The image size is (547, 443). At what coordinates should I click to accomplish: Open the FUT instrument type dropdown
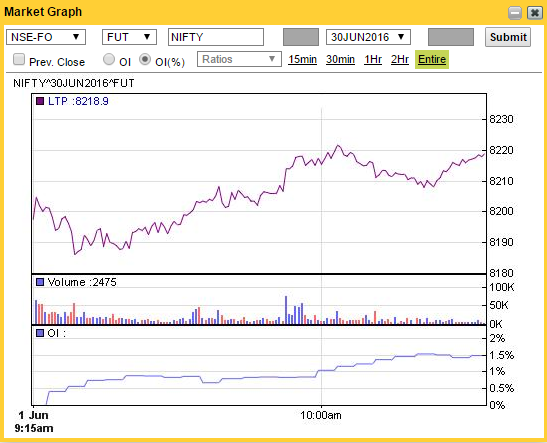coord(129,37)
